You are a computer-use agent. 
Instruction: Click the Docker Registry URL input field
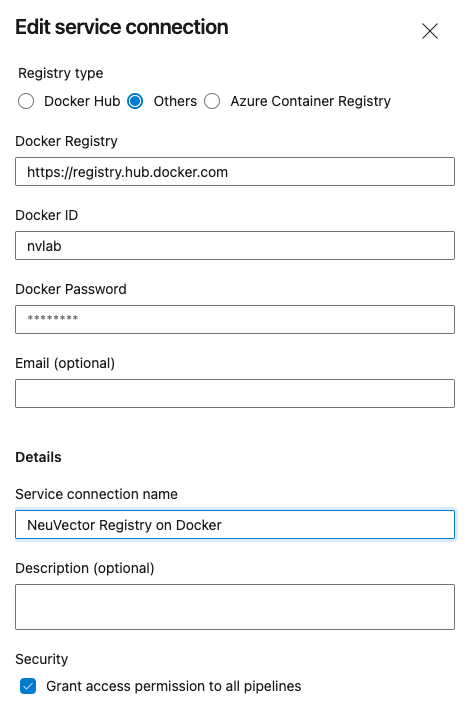pos(235,172)
